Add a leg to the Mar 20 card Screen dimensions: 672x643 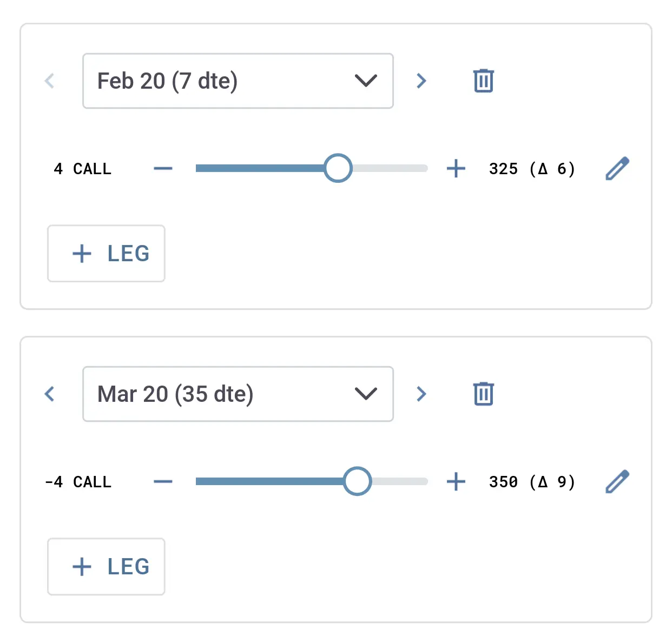106,566
